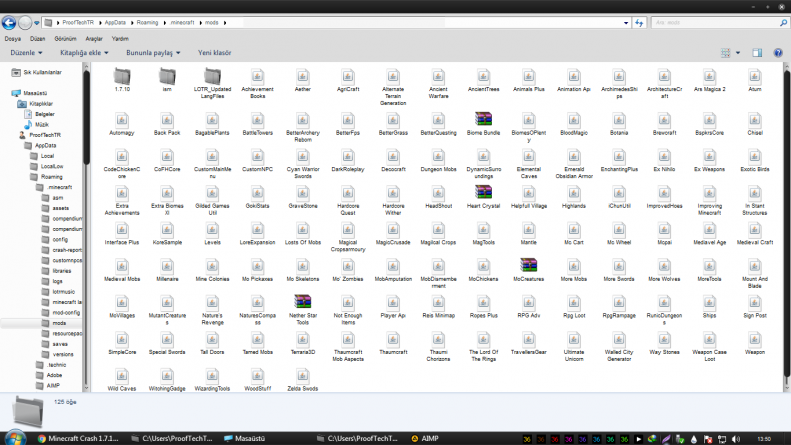Open the Bununla paylaş dropdown

click(x=153, y=52)
